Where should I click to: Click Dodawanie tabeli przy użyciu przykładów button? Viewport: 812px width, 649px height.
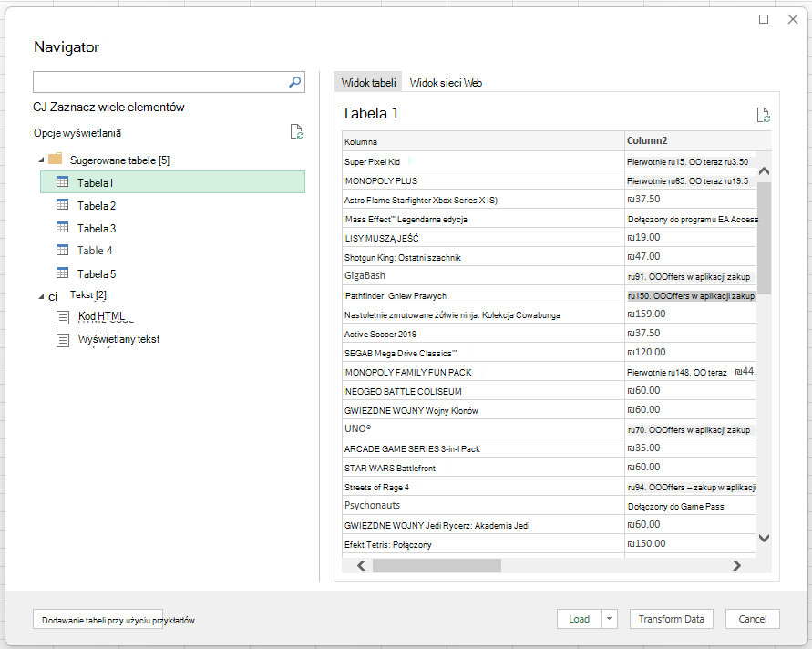point(98,620)
